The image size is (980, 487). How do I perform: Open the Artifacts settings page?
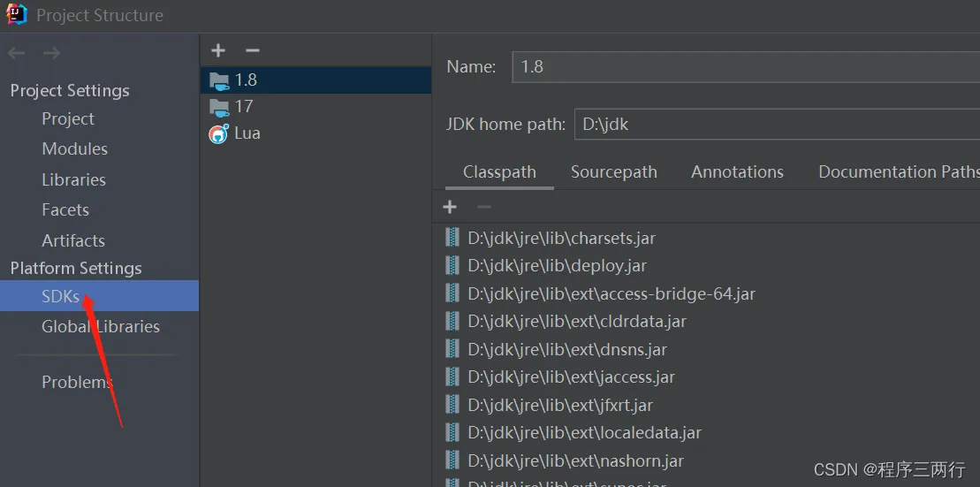coord(73,240)
